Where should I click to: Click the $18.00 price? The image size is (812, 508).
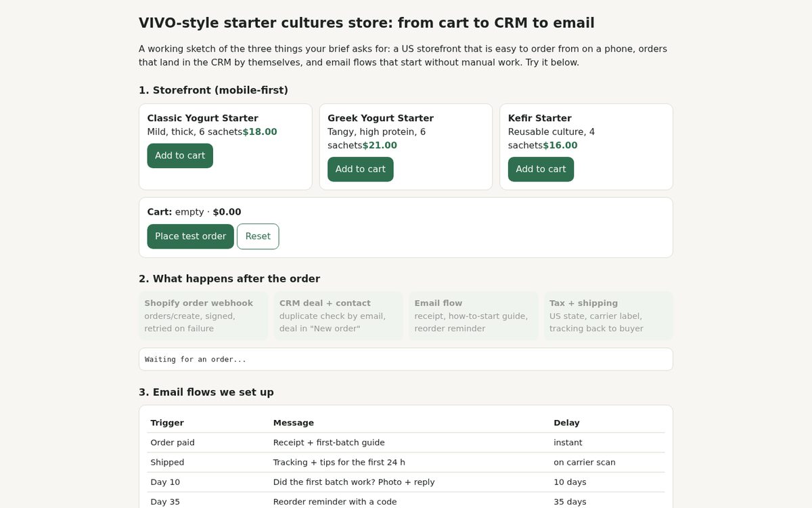pyautogui.click(x=260, y=132)
